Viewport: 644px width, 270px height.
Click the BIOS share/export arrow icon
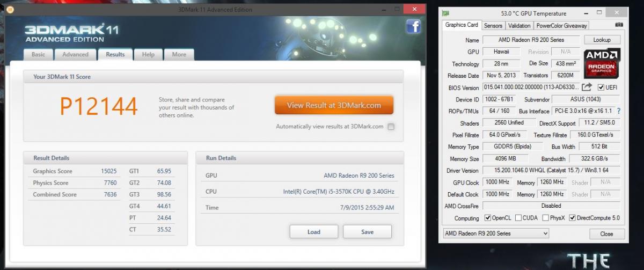pyautogui.click(x=587, y=87)
